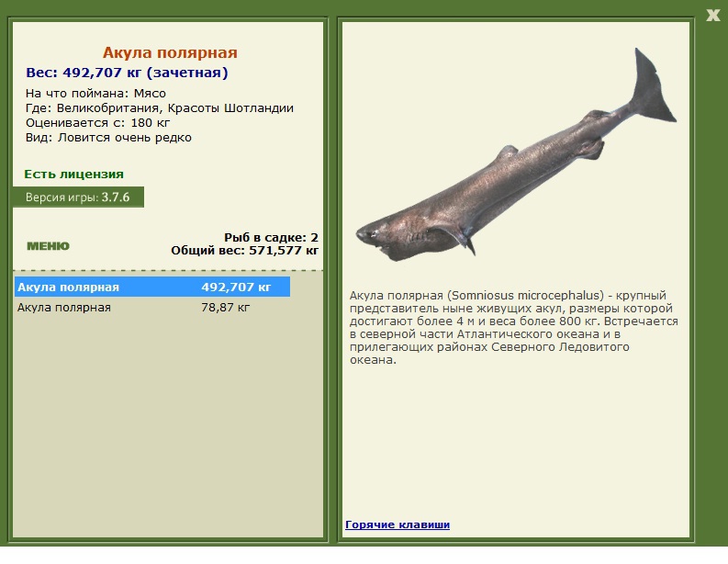Click the polar shark picture
Screen dimensions: 728x564
(x=516, y=155)
